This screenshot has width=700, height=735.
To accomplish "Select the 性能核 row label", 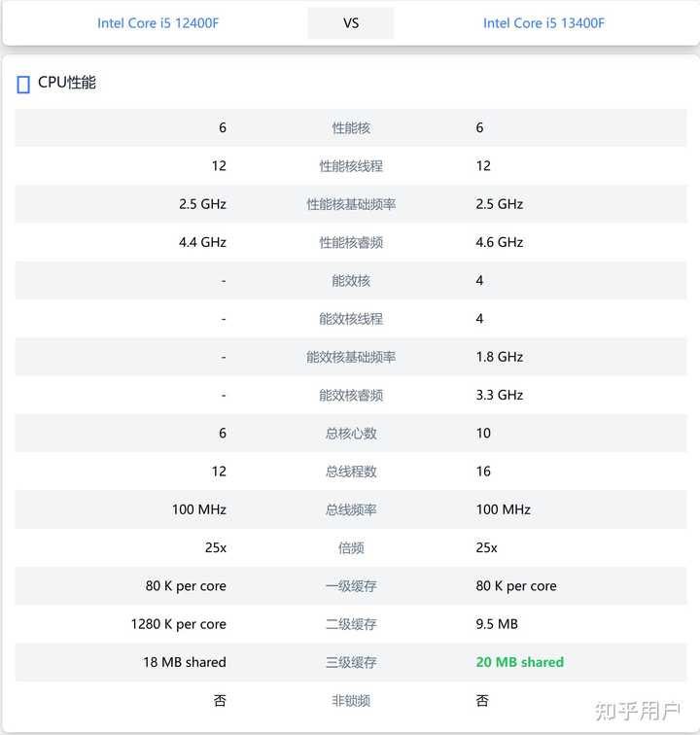I will pyautogui.click(x=351, y=127).
